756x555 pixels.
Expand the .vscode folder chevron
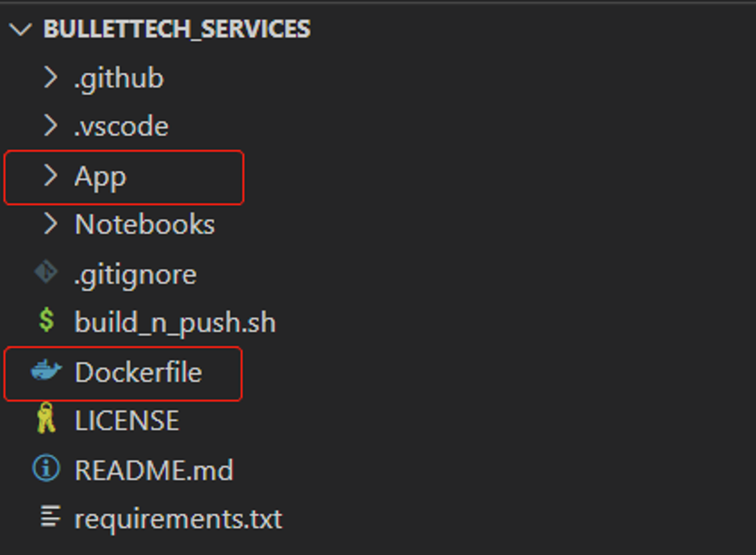coord(51,125)
